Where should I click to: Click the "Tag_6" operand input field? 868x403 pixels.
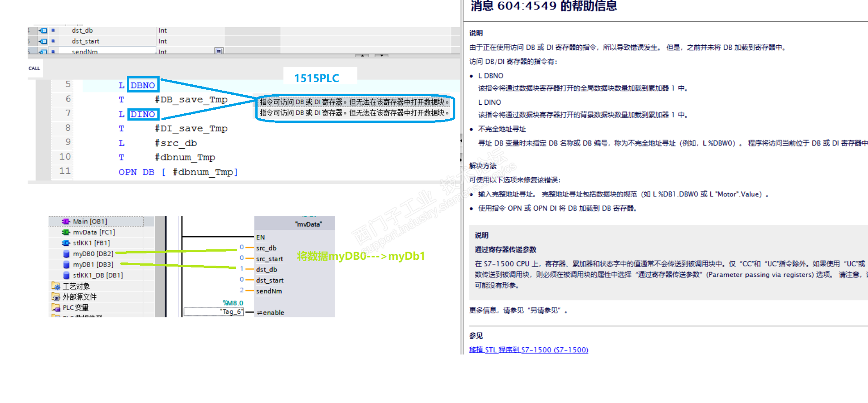(x=214, y=312)
